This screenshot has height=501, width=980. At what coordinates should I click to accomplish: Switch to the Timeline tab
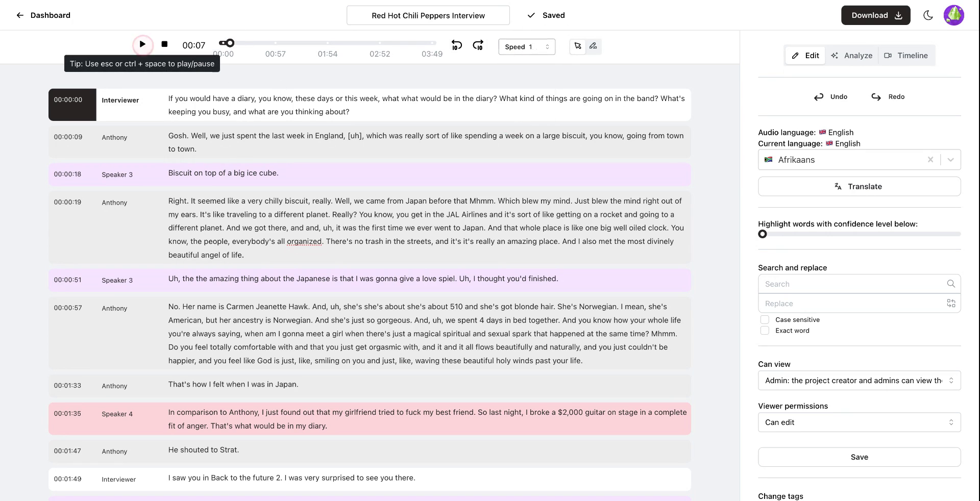(906, 56)
